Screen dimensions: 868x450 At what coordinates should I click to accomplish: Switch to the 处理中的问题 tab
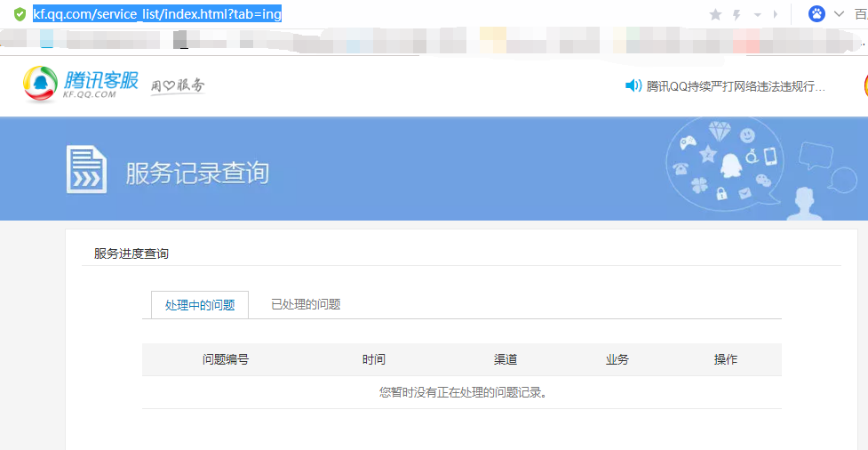200,305
